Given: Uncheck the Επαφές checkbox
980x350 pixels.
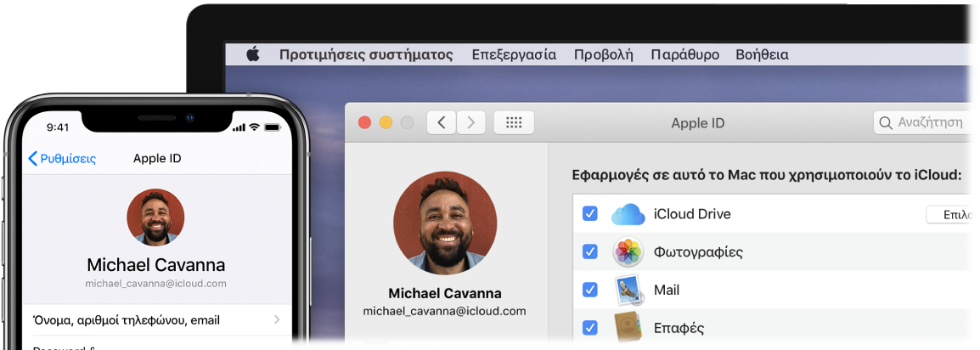Looking at the screenshot, I should [x=589, y=328].
